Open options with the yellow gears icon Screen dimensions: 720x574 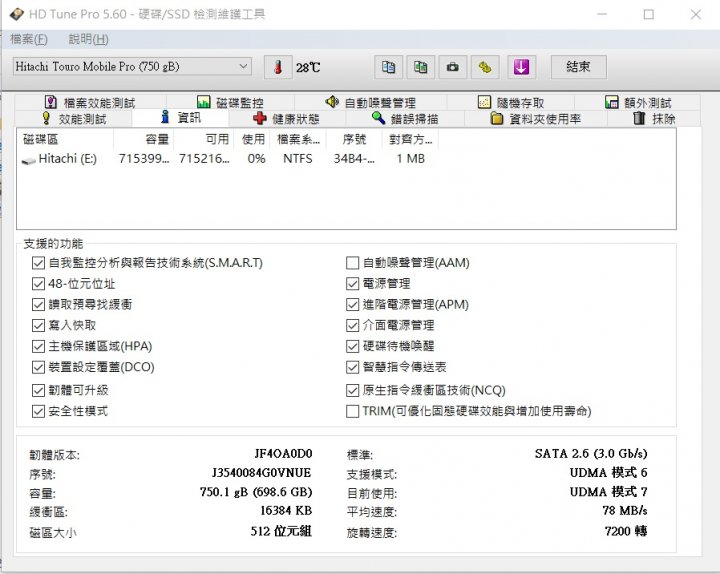(485, 68)
